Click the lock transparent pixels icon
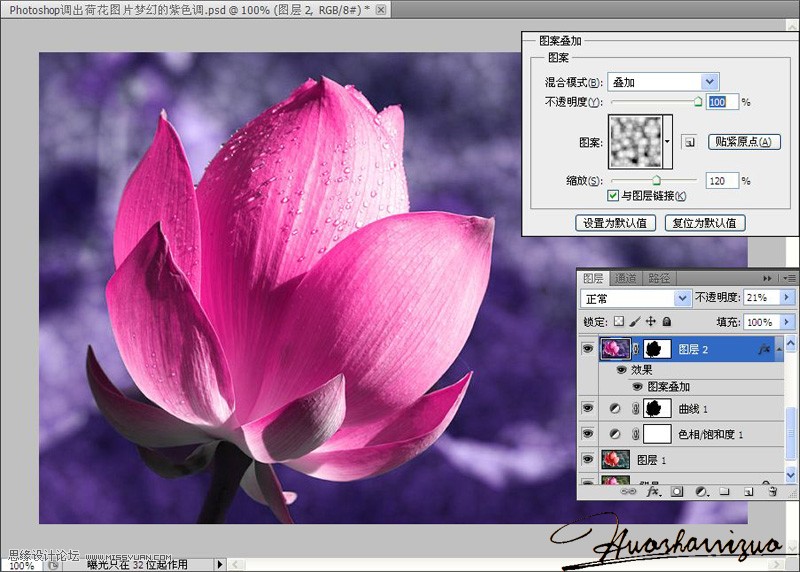The height and width of the screenshot is (572, 800). (x=619, y=321)
